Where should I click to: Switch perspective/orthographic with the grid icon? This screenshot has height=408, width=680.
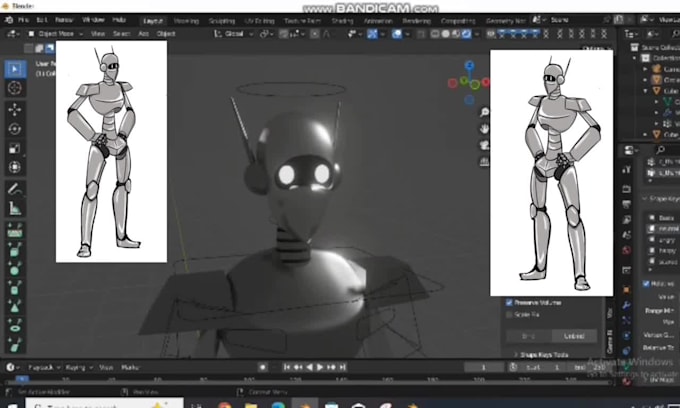(484, 162)
